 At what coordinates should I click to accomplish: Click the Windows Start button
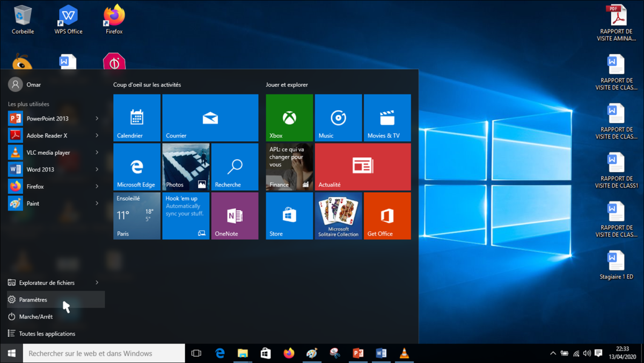coord(11,353)
